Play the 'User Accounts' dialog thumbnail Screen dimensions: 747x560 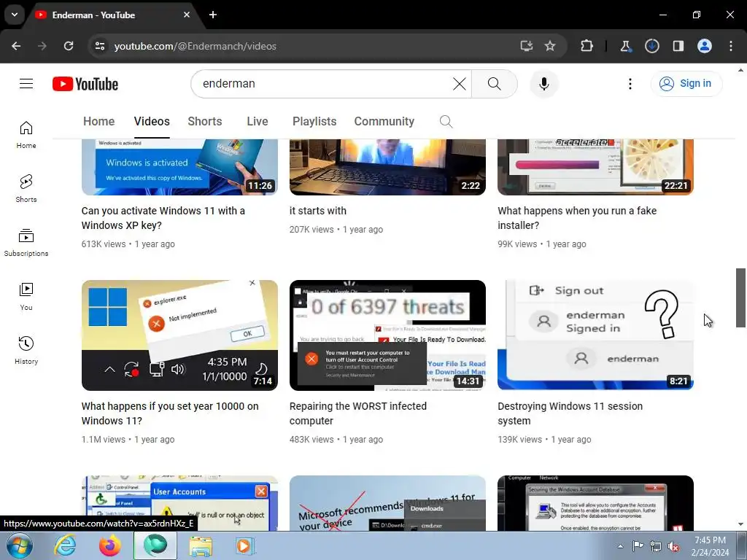coord(179,503)
